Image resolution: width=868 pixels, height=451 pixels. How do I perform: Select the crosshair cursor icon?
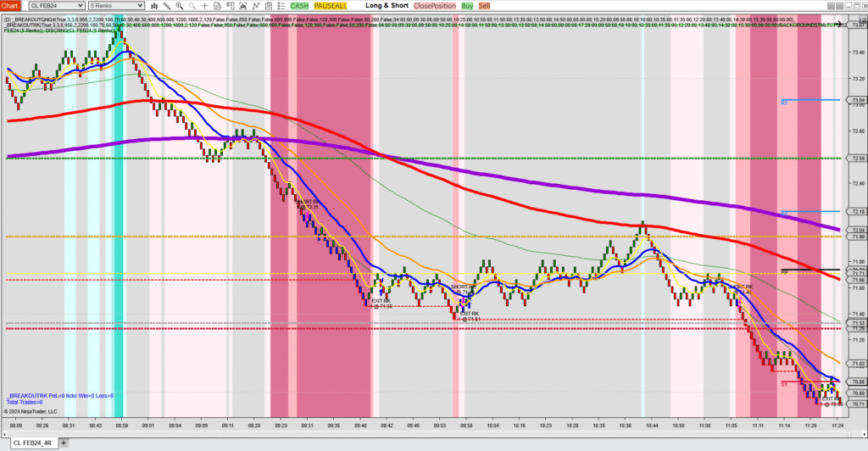tap(206, 6)
